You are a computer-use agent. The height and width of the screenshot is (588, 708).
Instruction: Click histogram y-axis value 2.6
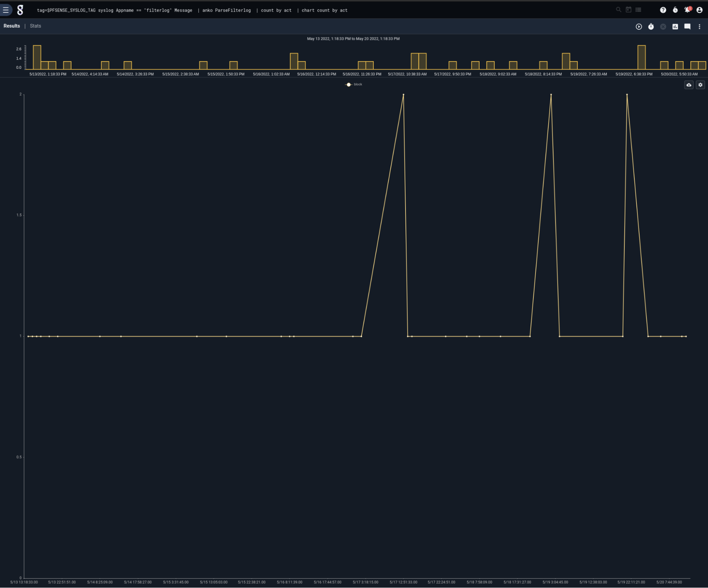tap(19, 49)
